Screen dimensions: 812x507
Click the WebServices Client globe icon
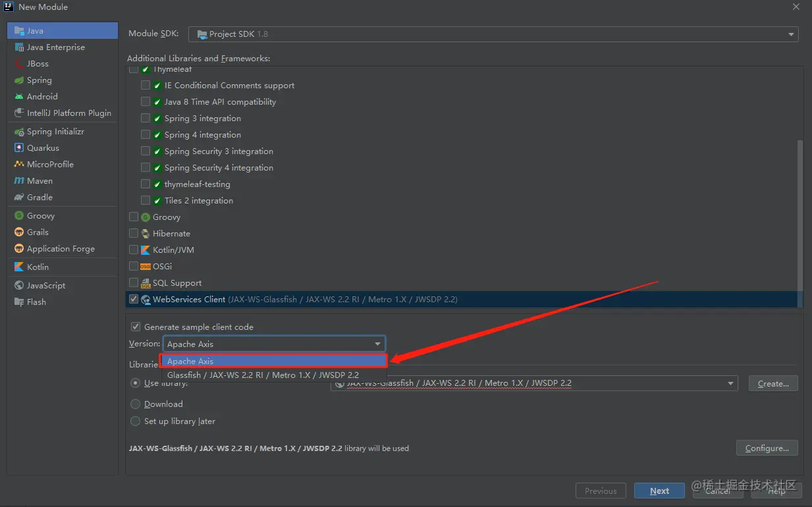[146, 300]
